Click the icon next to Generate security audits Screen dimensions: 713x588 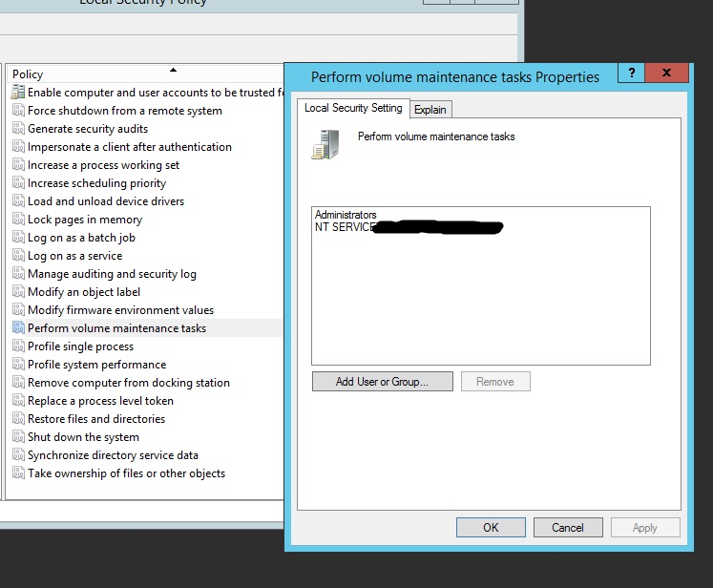pos(18,129)
